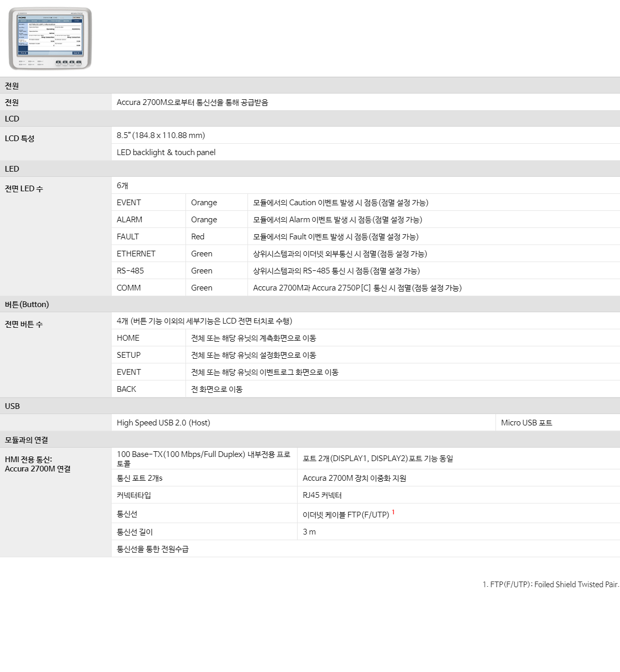Select the "전면 LED 수" label
This screenshot has height=672, width=620.
coord(24,189)
